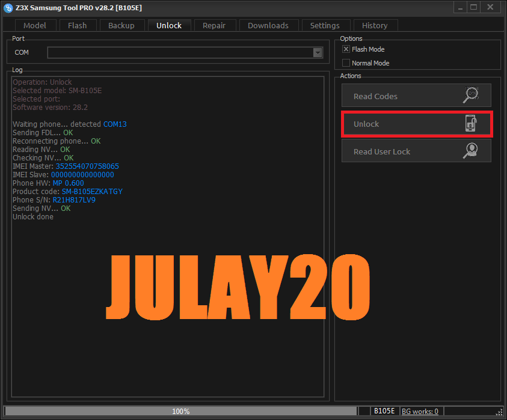Click inside the COM port combo field
This screenshot has height=420, width=507.
click(185, 53)
